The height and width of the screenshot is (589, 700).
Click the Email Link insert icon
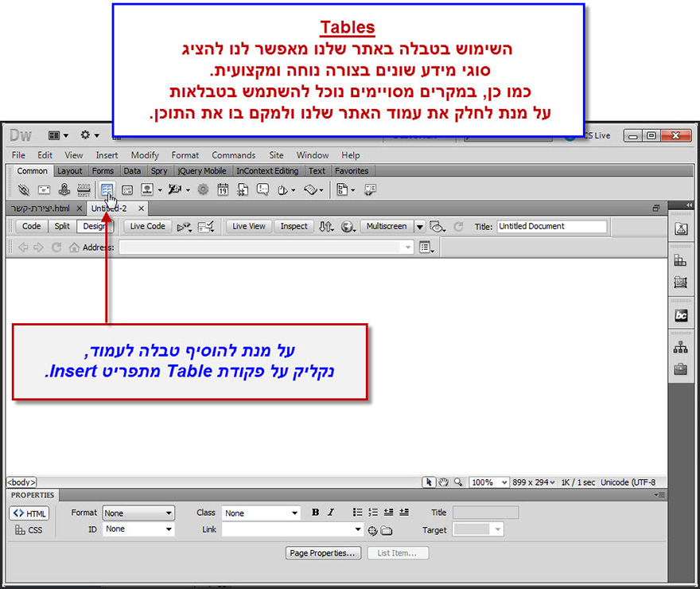coord(44,189)
